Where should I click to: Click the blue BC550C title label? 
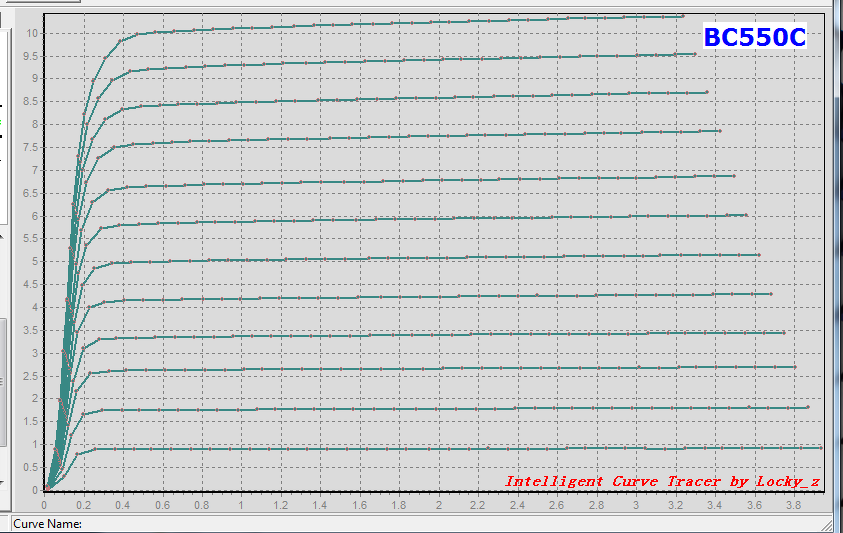point(755,37)
